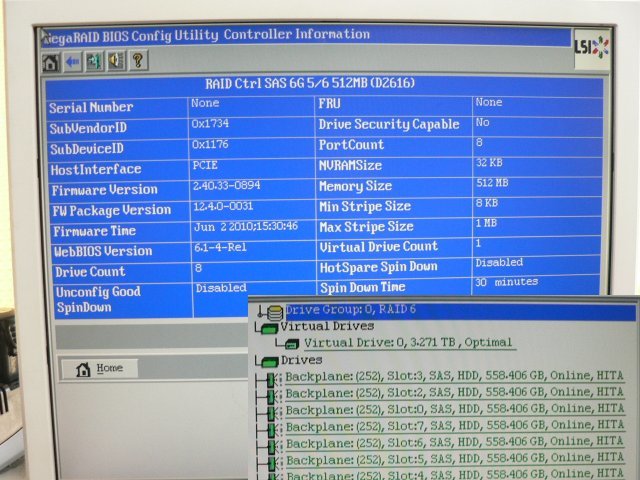Open the Backplane Slot:0 drive link
This screenshot has width=640, height=480.
455,409
